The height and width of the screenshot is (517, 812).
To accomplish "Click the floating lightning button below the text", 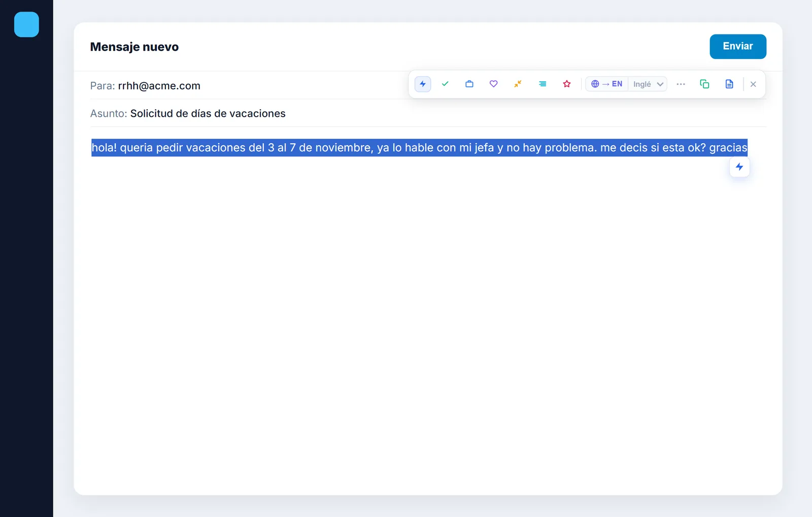I will [x=739, y=167].
